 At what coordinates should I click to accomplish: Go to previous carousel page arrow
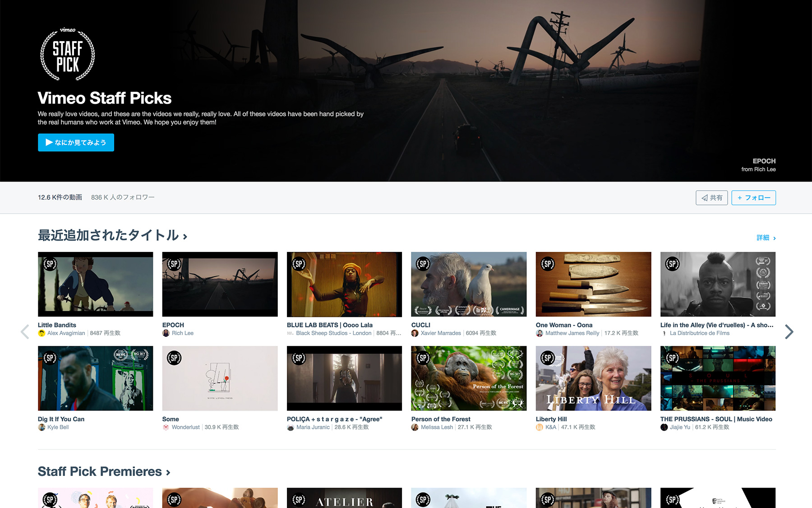(25, 332)
